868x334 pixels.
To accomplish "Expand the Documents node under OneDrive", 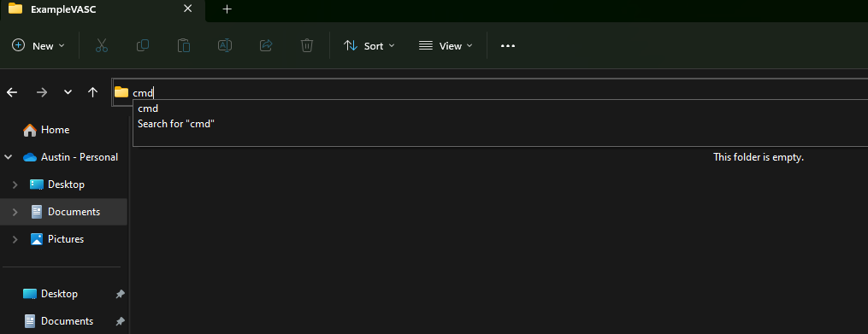I will (x=15, y=212).
